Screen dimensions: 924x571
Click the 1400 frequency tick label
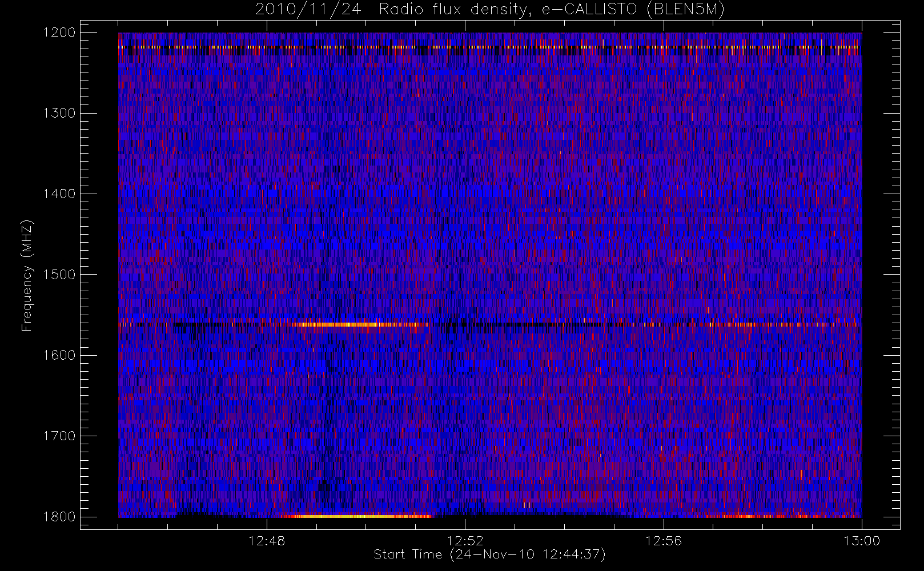coord(59,194)
